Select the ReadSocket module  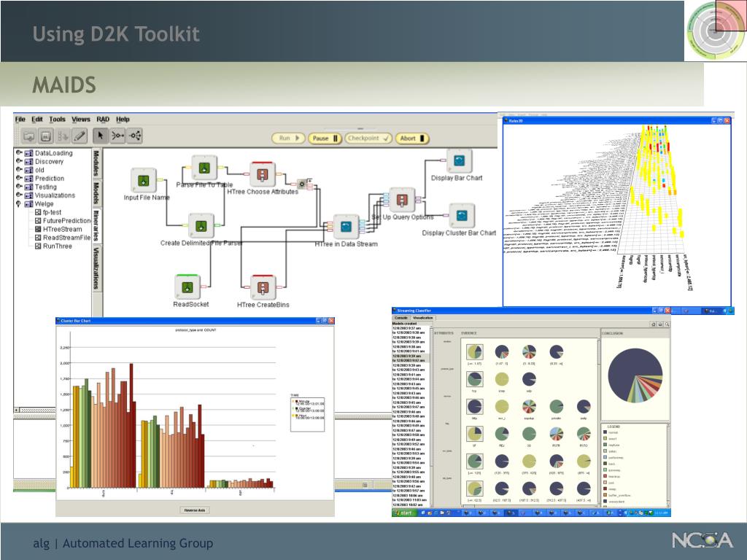[187, 287]
